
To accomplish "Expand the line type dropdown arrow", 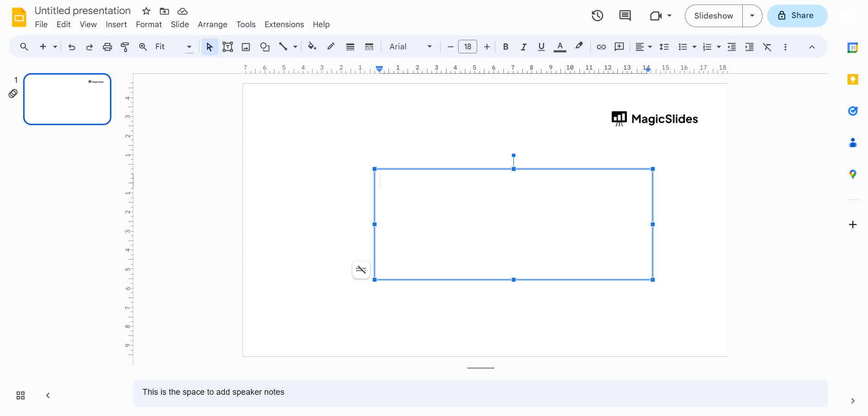I will (x=295, y=47).
